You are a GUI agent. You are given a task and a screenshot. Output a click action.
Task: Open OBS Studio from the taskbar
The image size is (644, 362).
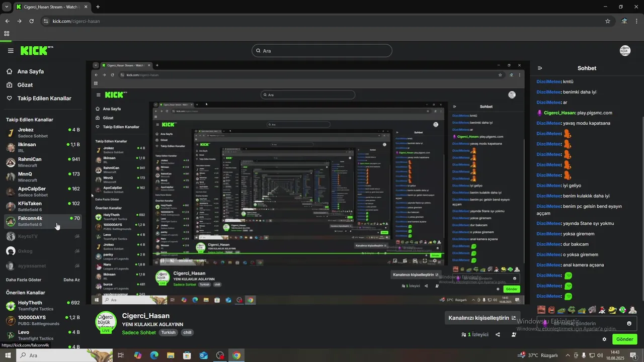click(x=220, y=355)
